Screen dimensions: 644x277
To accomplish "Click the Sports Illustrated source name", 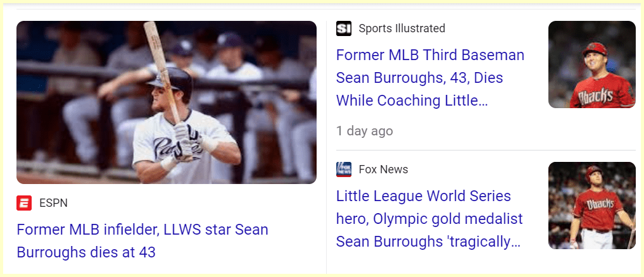I will pos(401,28).
